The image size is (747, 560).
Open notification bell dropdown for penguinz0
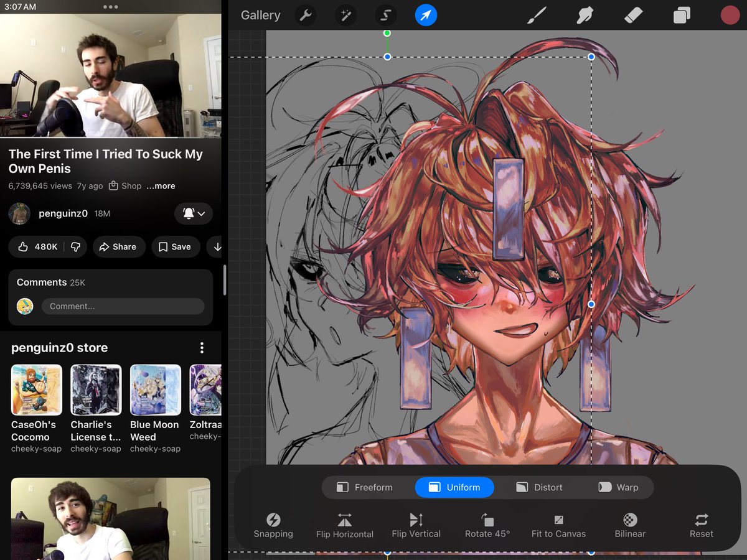click(x=194, y=213)
